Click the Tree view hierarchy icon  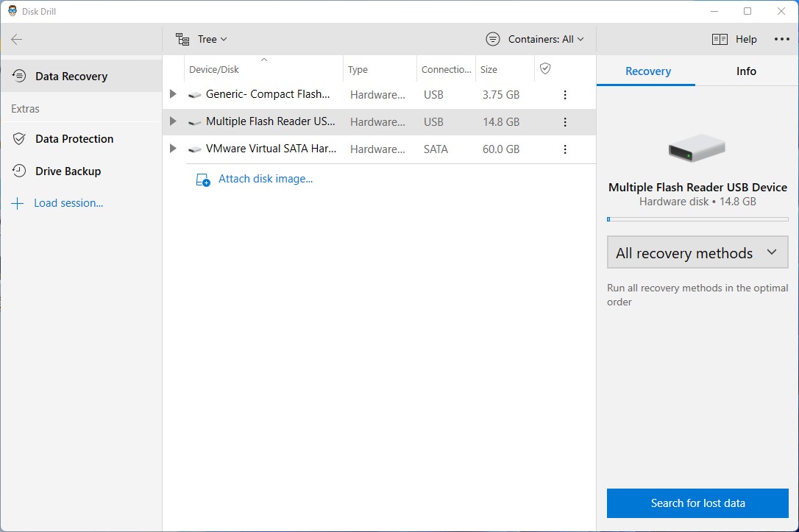pos(182,39)
